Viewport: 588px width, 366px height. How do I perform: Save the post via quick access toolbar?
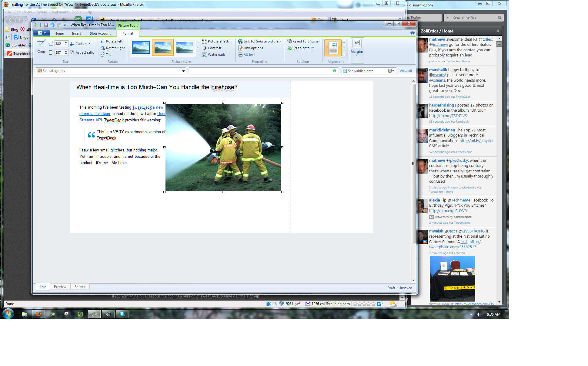(45, 25)
